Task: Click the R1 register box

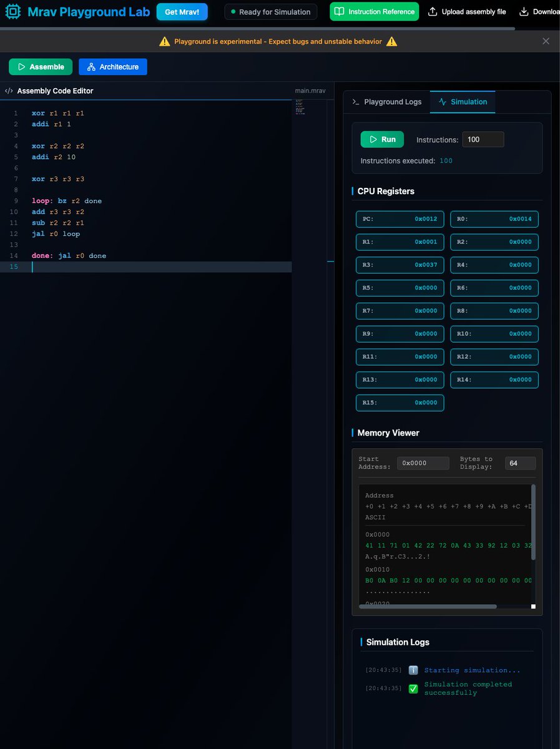Action: pyautogui.click(x=400, y=242)
